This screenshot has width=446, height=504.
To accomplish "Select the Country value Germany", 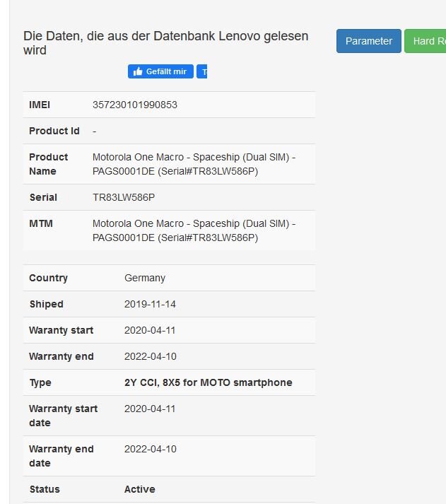I will [x=145, y=278].
